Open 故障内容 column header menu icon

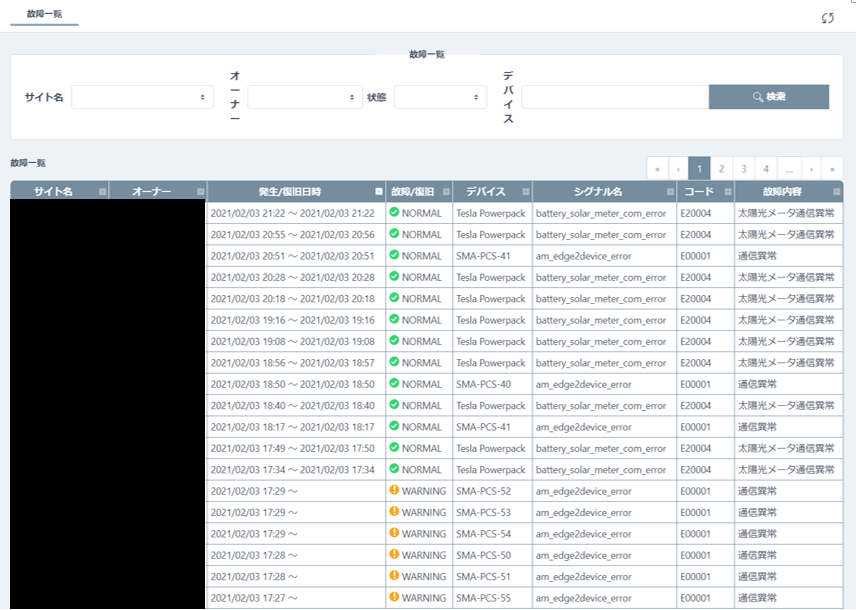(x=836, y=192)
